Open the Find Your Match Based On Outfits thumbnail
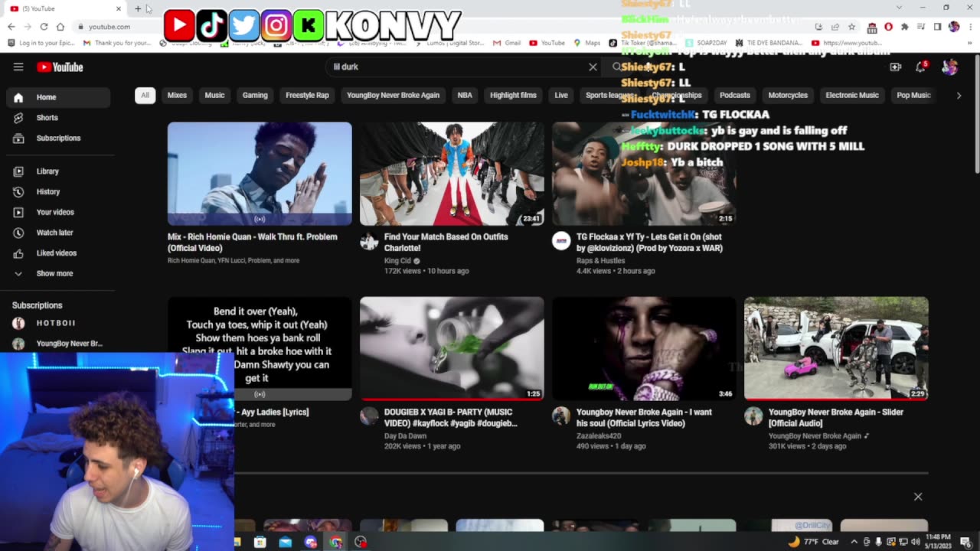 coord(452,174)
